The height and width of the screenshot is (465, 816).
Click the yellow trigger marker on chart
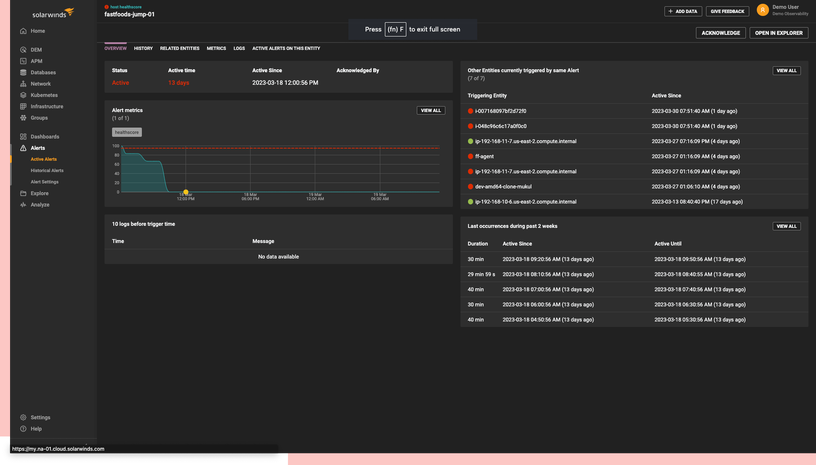point(186,192)
